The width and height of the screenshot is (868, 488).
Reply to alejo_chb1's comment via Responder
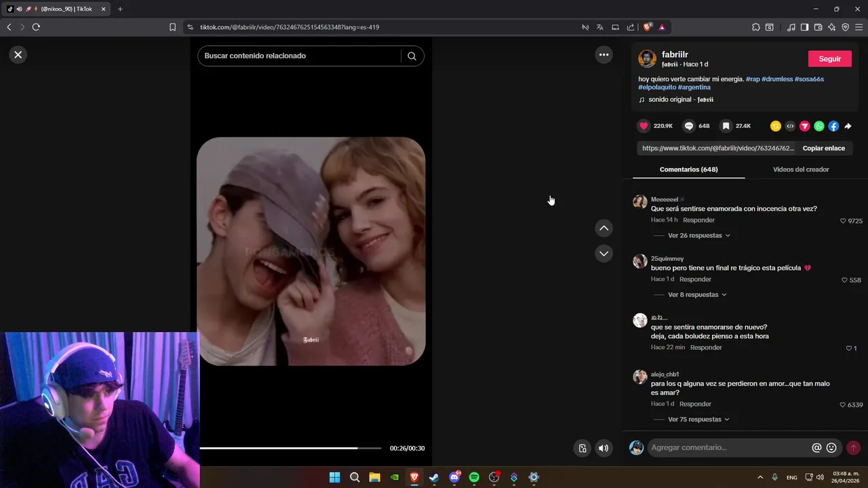pos(695,404)
